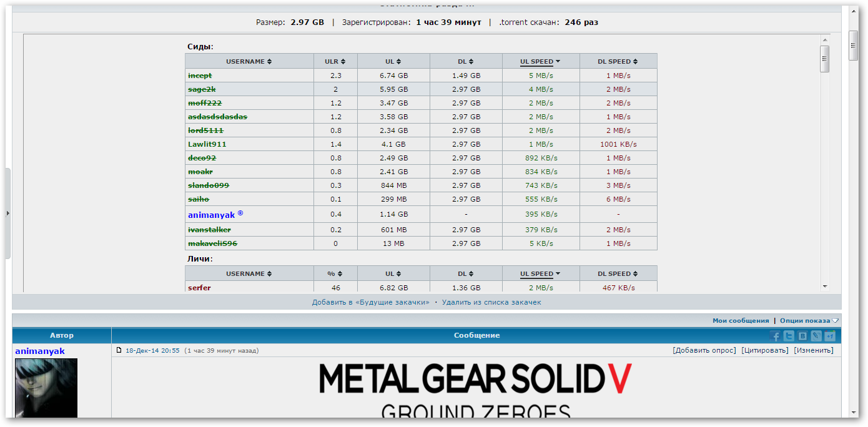Image resolution: width=868 pixels, height=427 pixels.
Task: Share the post on Facebook
Action: point(776,336)
